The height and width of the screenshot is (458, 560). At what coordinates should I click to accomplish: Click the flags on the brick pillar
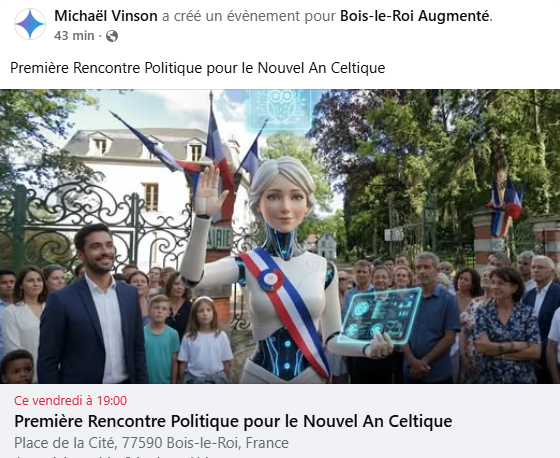[505, 204]
